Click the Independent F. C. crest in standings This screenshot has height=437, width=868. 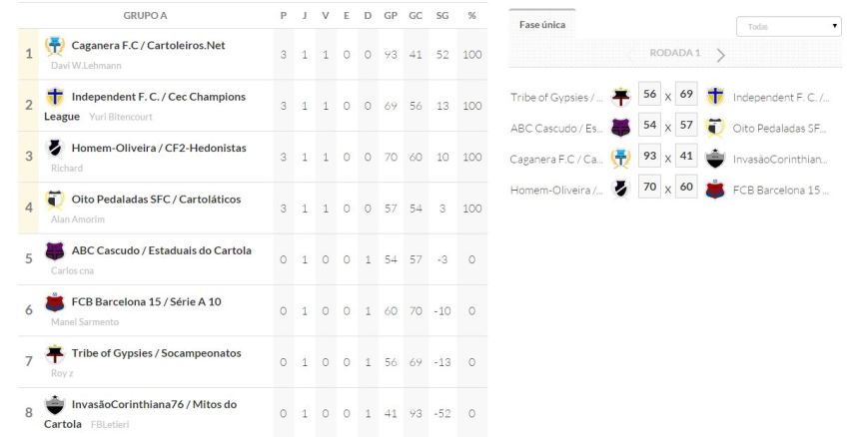(55, 97)
